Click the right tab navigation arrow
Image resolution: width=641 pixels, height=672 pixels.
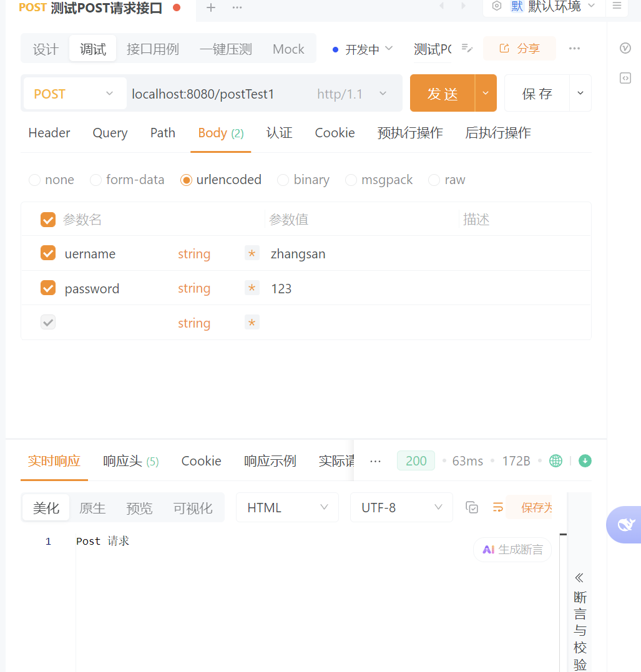(x=463, y=6)
